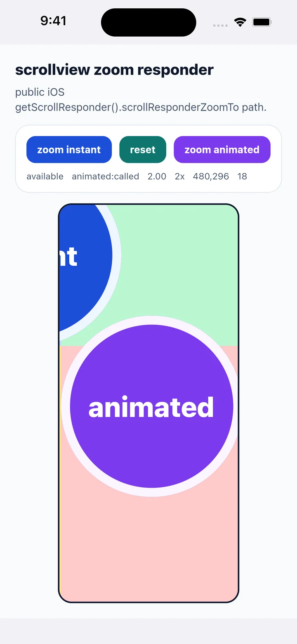The width and height of the screenshot is (297, 644).
Task: Tap the green reset button
Action: [143, 149]
